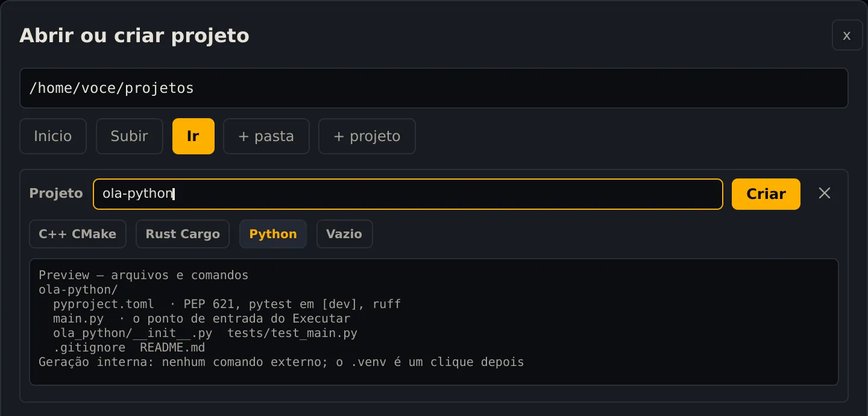Click the tests/test_main.py text
Image resolution: width=868 pixels, height=416 pixels.
coord(292,333)
